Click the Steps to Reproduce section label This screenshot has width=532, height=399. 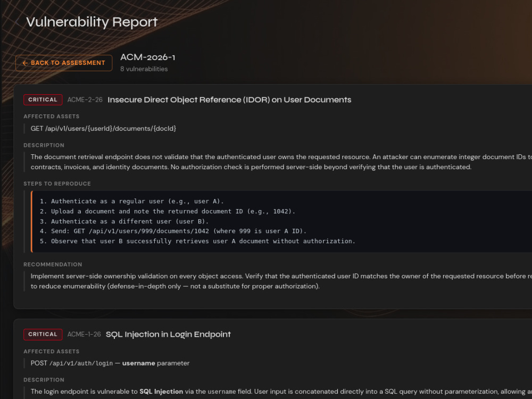[57, 184]
